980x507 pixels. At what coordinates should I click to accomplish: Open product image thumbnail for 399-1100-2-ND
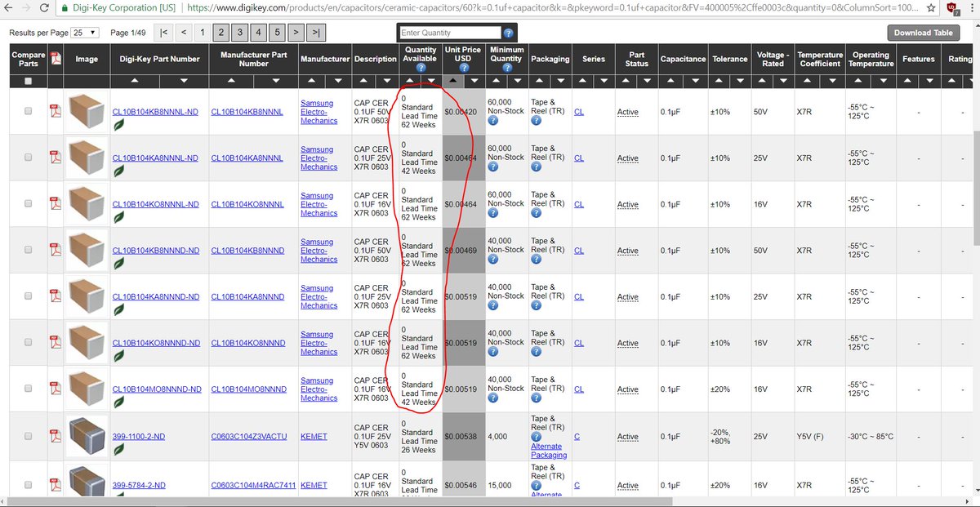[x=87, y=436]
